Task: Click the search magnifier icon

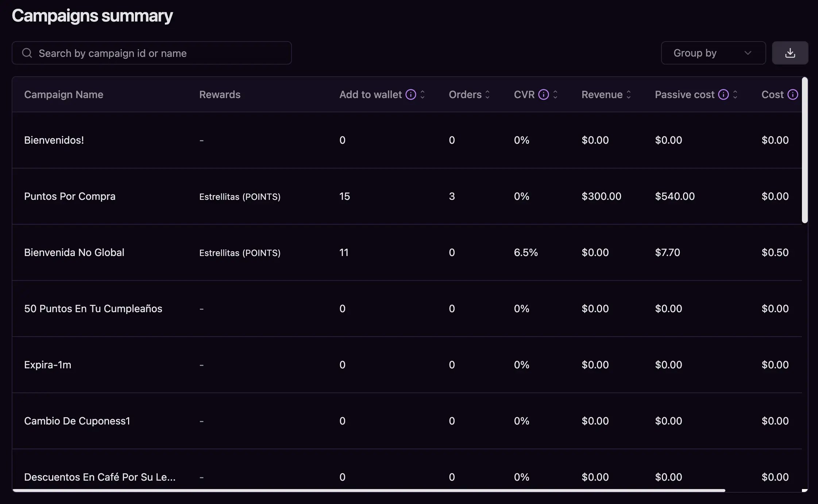Action: pyautogui.click(x=27, y=53)
